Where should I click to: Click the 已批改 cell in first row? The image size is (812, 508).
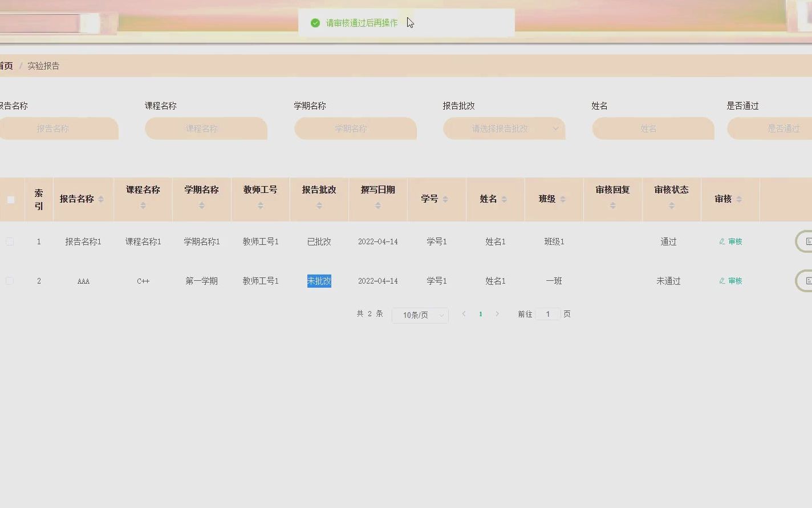pyautogui.click(x=319, y=241)
